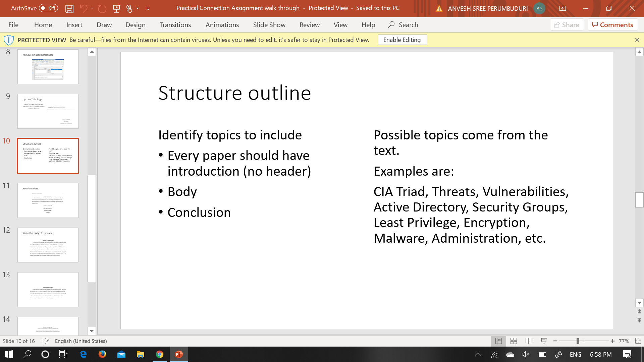Go to next slide double-arrow button
The width and height of the screenshot is (644, 362).
(639, 320)
